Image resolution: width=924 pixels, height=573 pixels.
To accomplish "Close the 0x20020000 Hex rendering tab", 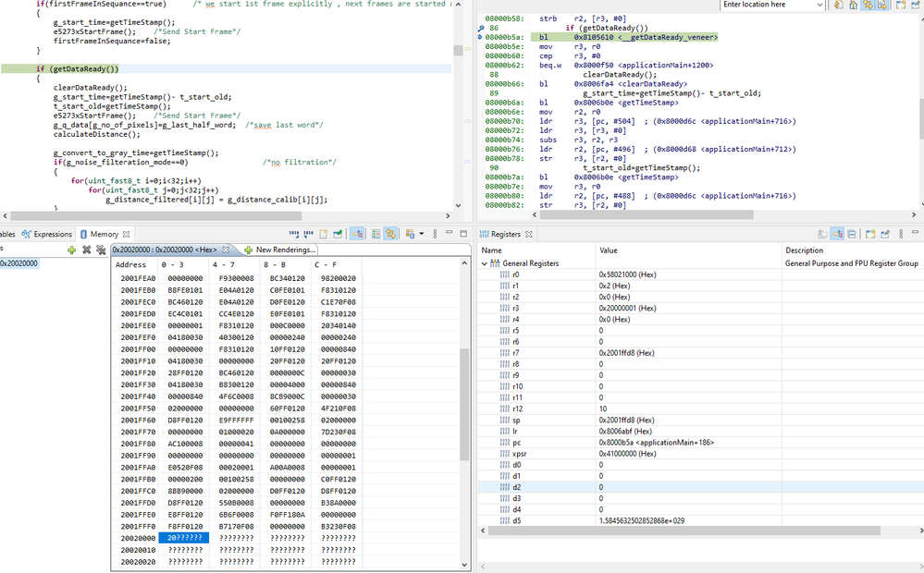I will [226, 250].
